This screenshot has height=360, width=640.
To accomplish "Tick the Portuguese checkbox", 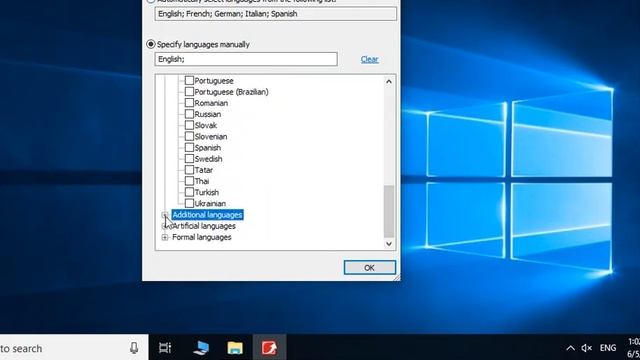I will [189, 80].
